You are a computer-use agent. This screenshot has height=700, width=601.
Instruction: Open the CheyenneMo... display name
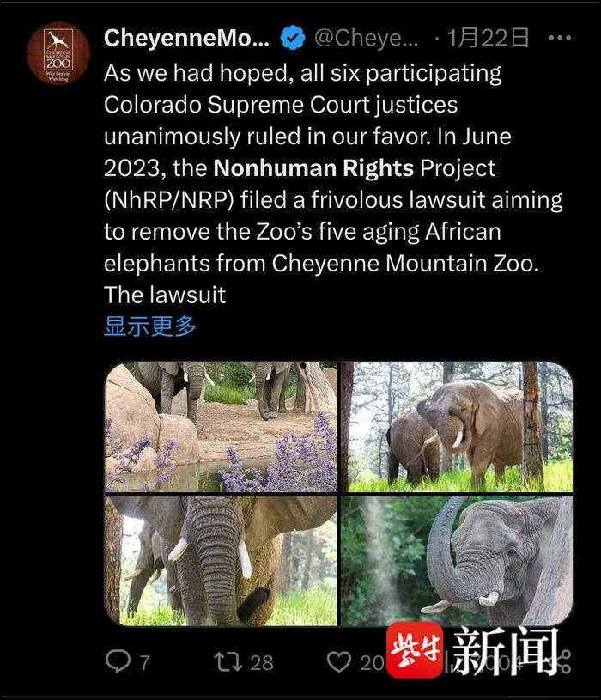(x=186, y=38)
